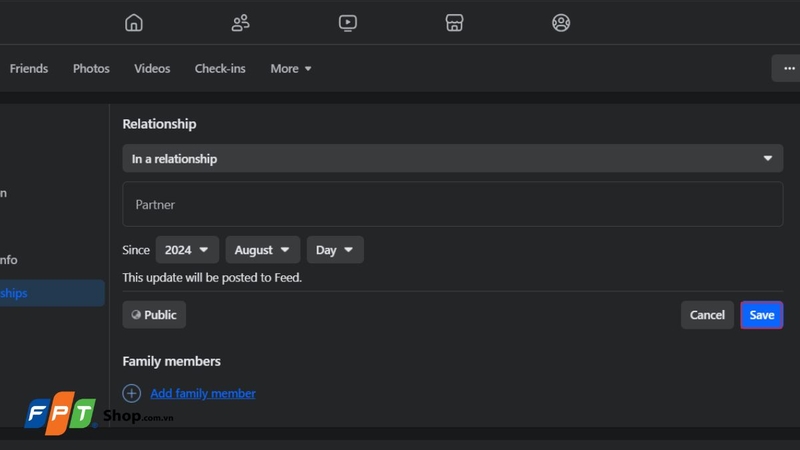Open the Groups circle icon
The height and width of the screenshot is (450, 800).
click(561, 23)
